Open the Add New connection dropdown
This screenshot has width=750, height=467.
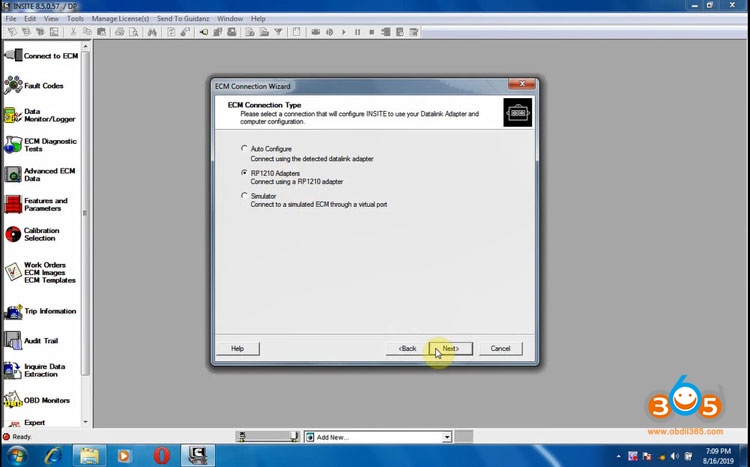tap(447, 437)
